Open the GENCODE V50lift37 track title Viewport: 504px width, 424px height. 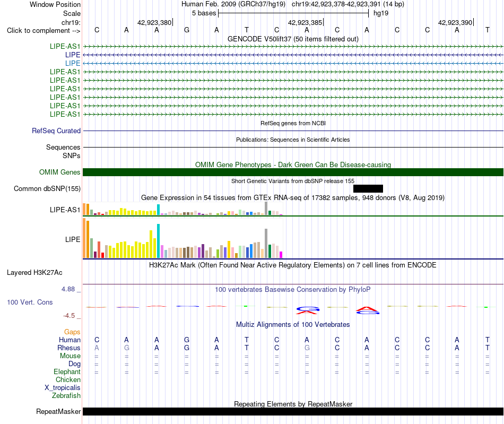click(x=293, y=39)
